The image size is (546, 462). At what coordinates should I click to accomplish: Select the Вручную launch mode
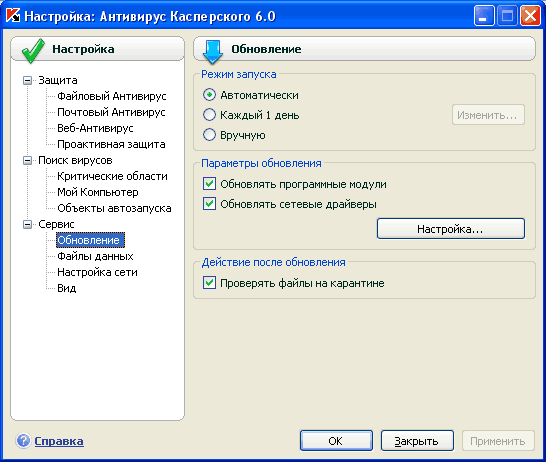click(209, 135)
